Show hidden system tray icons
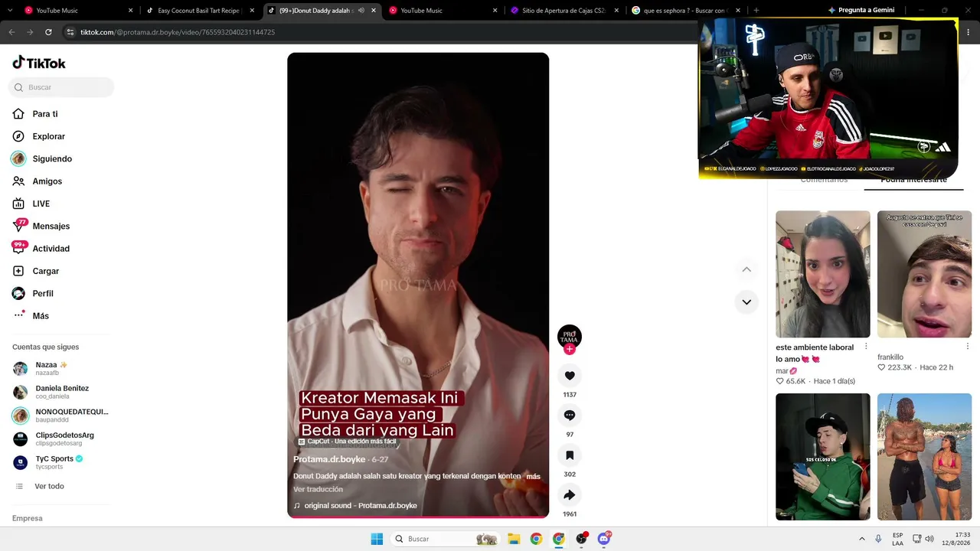Screen dimensions: 980x551 click(861, 539)
